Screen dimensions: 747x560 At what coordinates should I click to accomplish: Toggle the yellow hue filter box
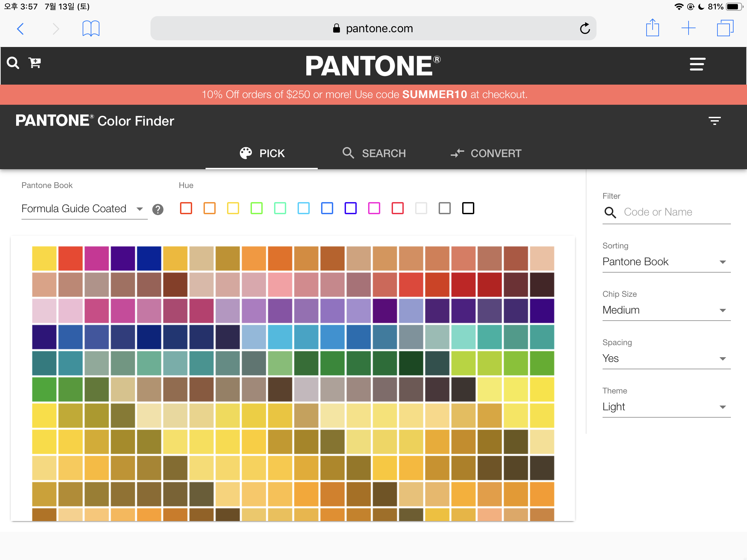coord(233,208)
